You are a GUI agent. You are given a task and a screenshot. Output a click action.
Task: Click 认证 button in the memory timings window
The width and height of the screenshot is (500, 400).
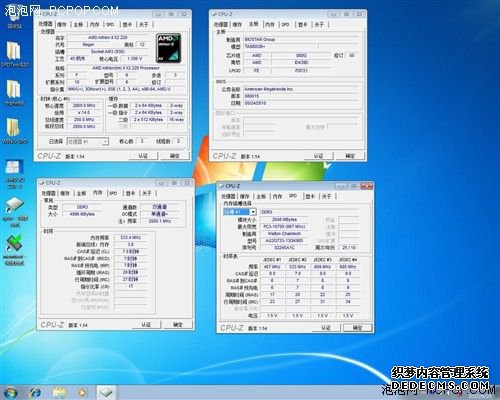coord(146,324)
